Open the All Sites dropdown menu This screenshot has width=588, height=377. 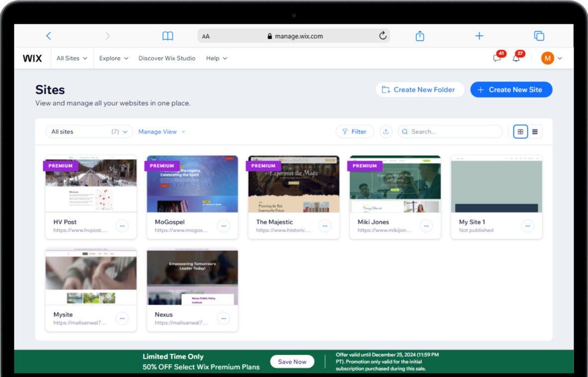coord(72,58)
